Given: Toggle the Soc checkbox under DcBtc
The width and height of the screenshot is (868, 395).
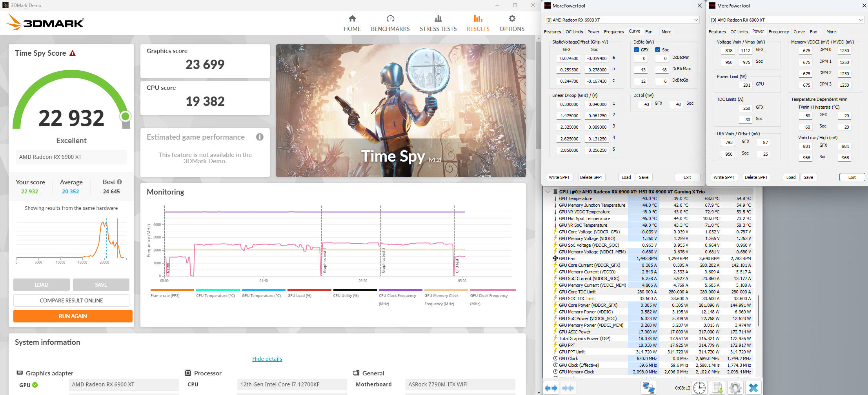Looking at the screenshot, I should pos(658,50).
